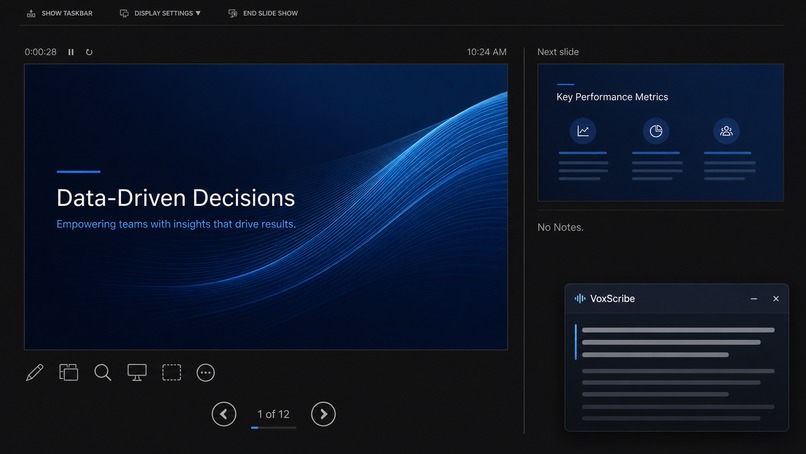806x454 pixels.
Task: Click the No Notes text area
Action: (560, 227)
